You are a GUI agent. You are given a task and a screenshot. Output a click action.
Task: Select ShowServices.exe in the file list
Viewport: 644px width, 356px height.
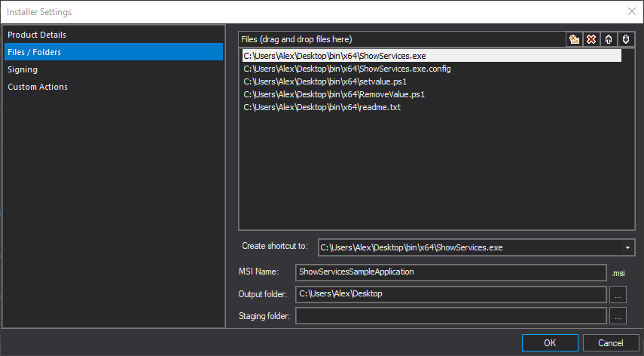tap(432, 56)
